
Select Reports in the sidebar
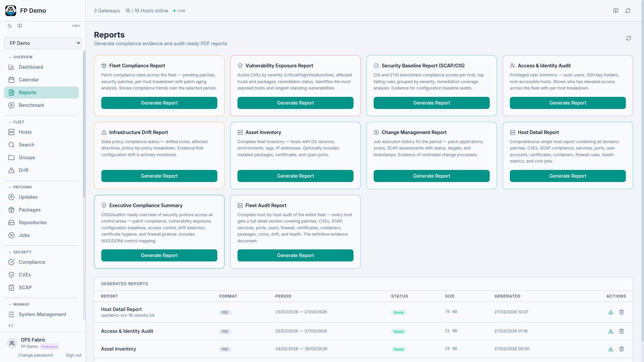[x=27, y=93]
